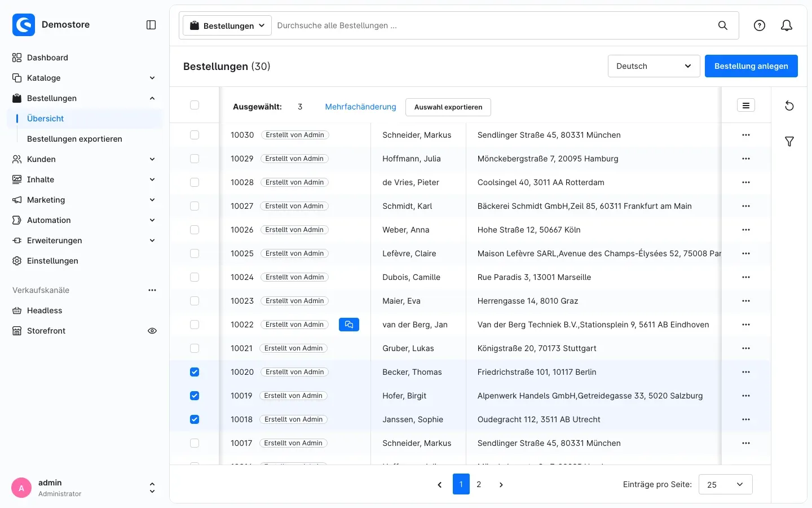Screen dimensions: 812x508
Task: Open the filter funnel sidebar
Action: [x=789, y=142]
